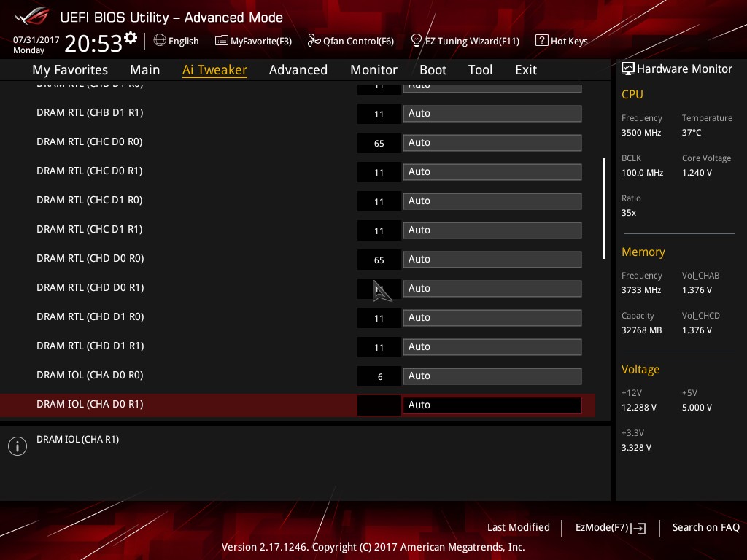Open the Tool tab
This screenshot has width=747, height=560.
click(x=480, y=70)
